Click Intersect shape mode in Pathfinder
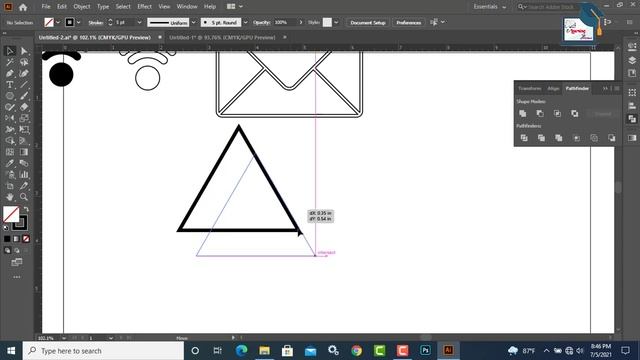The image size is (640, 360). tap(557, 113)
